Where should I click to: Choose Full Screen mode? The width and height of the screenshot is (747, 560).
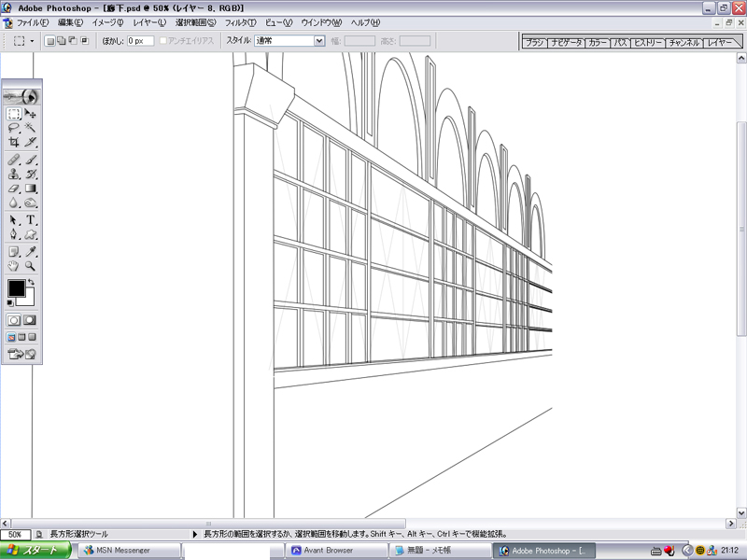click(32, 337)
